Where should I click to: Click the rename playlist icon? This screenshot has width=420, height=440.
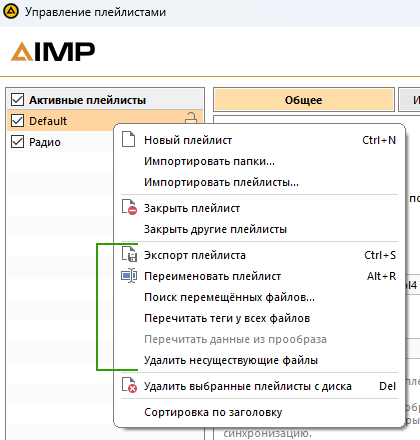click(129, 276)
